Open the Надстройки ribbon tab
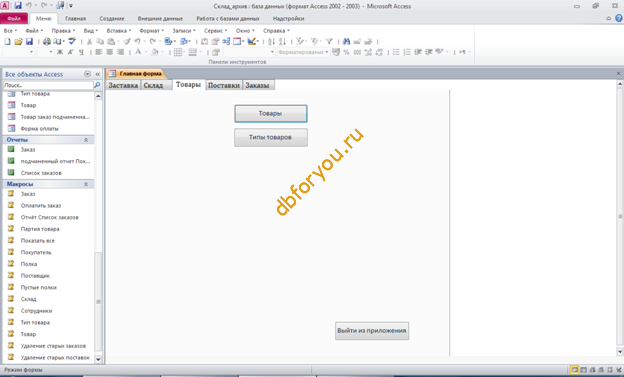Image resolution: width=624 pixels, height=377 pixels. (288, 19)
